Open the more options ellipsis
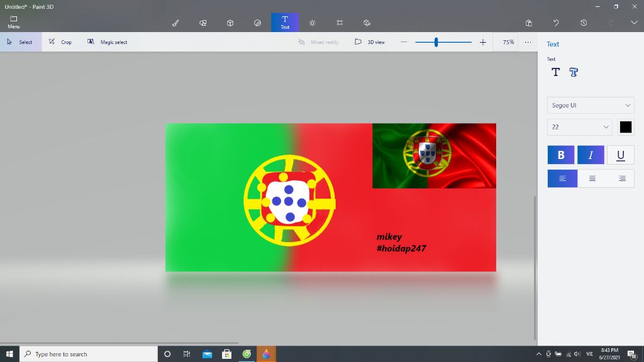 coord(528,42)
